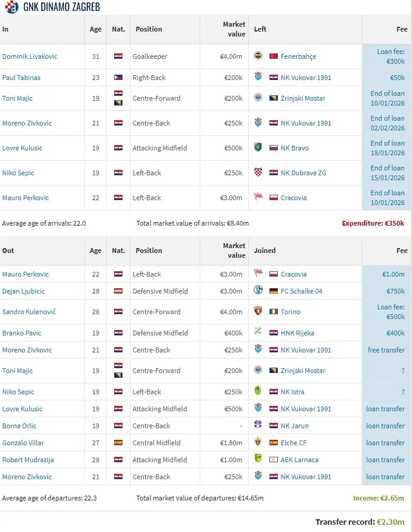Click the Torino club crest icon
The image size is (412, 532).
click(x=258, y=312)
